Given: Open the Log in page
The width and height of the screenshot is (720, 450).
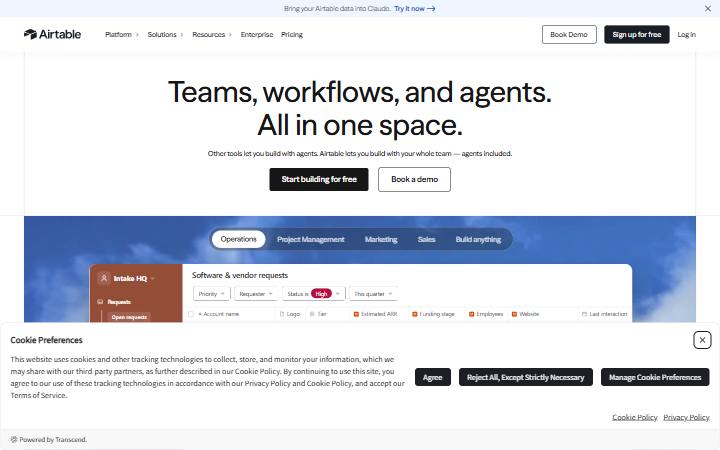Looking at the screenshot, I should [x=686, y=34].
